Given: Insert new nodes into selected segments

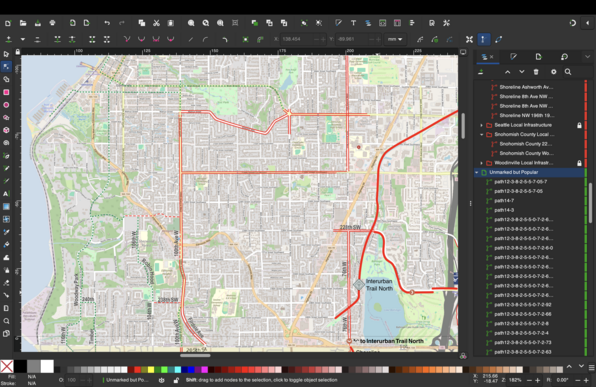Looking at the screenshot, I should pyautogui.click(x=8, y=39).
